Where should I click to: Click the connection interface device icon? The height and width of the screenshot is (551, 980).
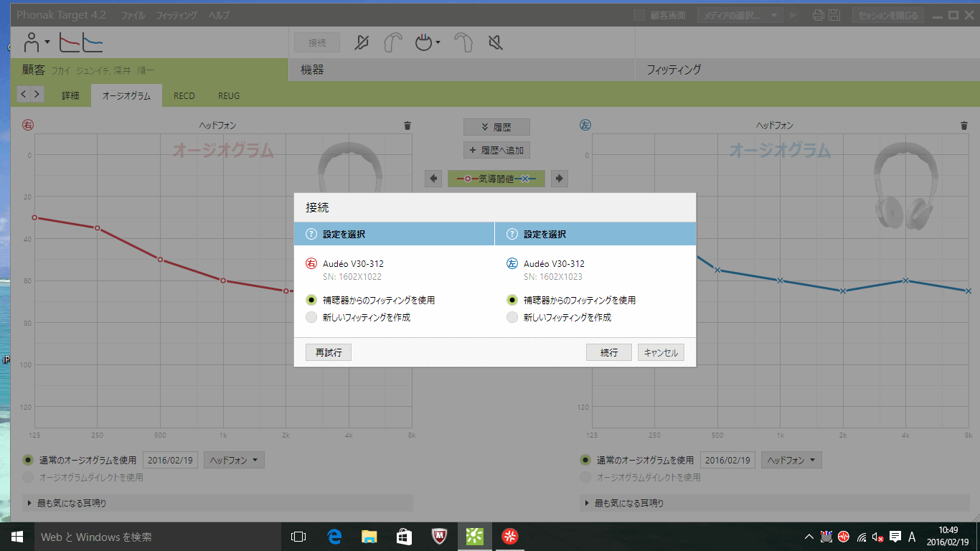pyautogui.click(x=423, y=43)
